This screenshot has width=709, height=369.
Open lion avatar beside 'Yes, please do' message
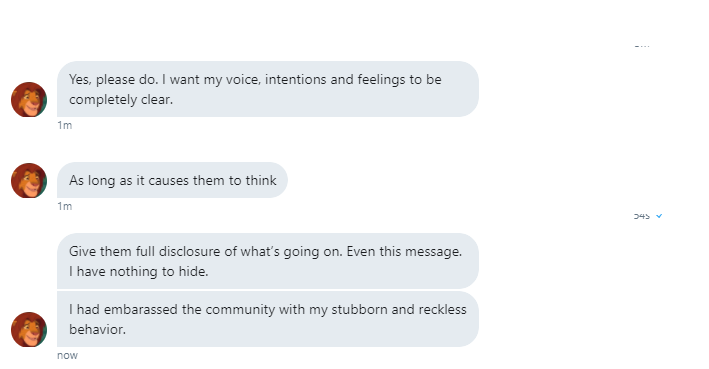click(x=28, y=99)
